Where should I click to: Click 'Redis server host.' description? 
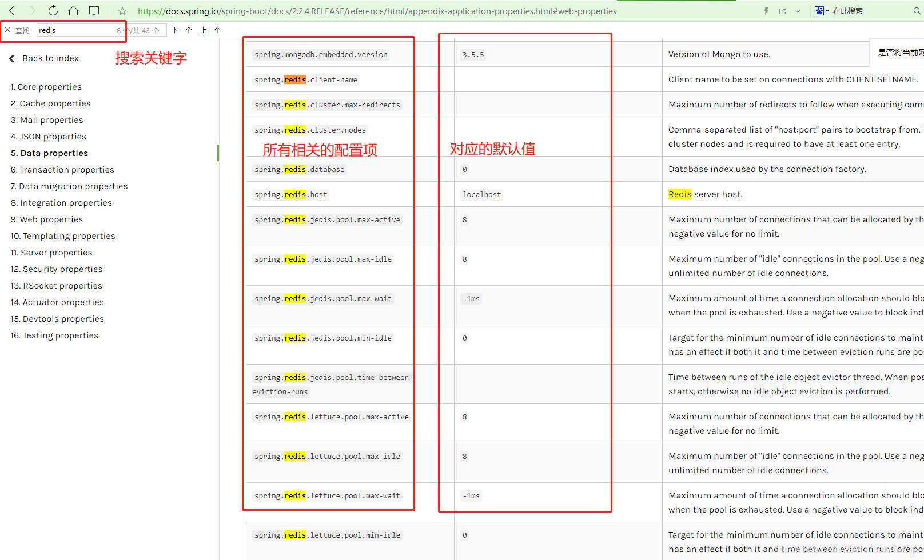pyautogui.click(x=706, y=194)
